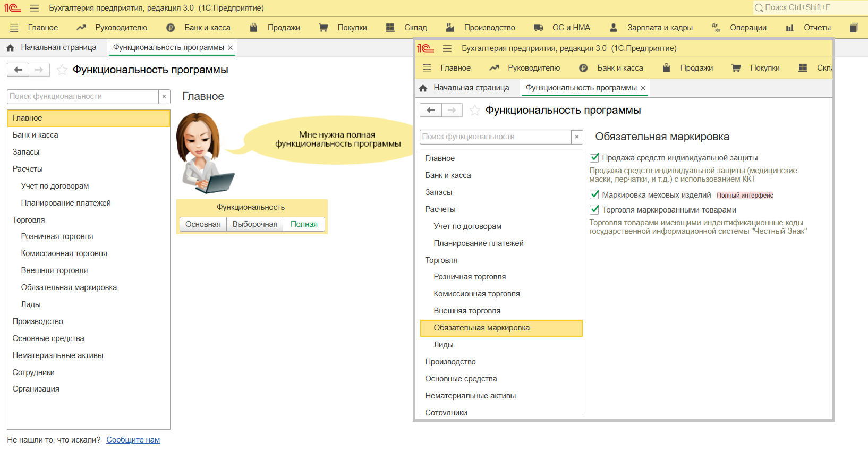This screenshot has height=450, width=868.
Task: Select Основная functionality mode
Action: 203,224
